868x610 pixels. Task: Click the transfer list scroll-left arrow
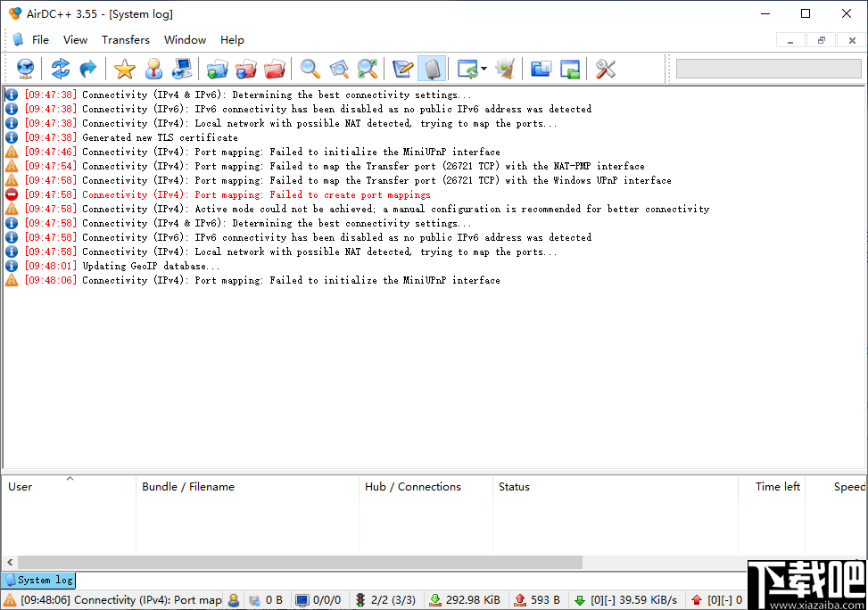[10, 563]
